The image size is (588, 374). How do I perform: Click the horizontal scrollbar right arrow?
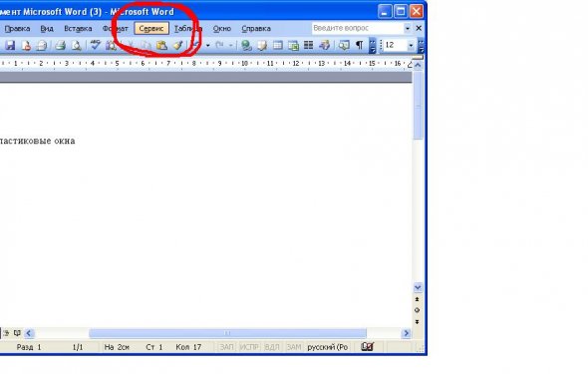pos(406,333)
